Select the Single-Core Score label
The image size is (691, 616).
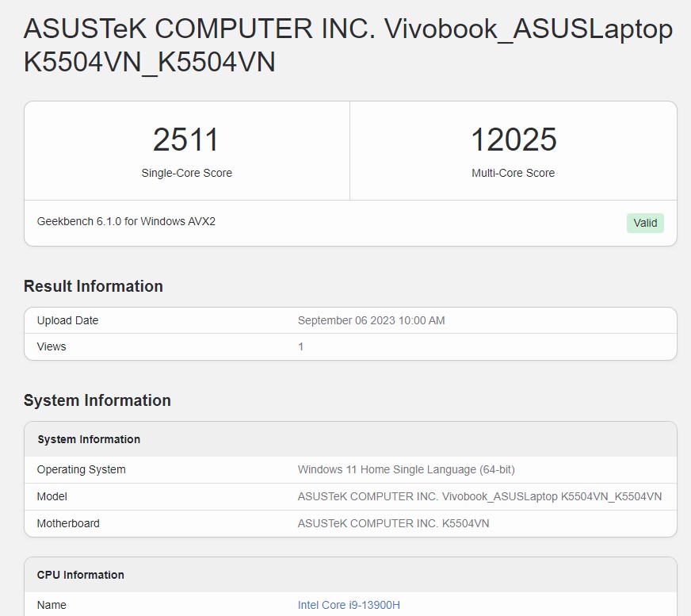point(186,173)
